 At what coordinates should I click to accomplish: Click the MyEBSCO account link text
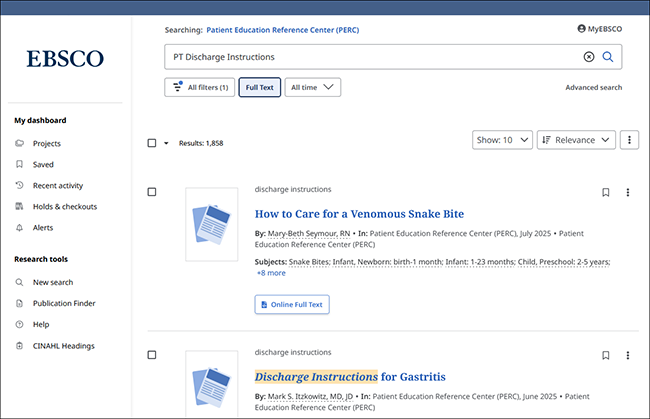[x=605, y=29]
